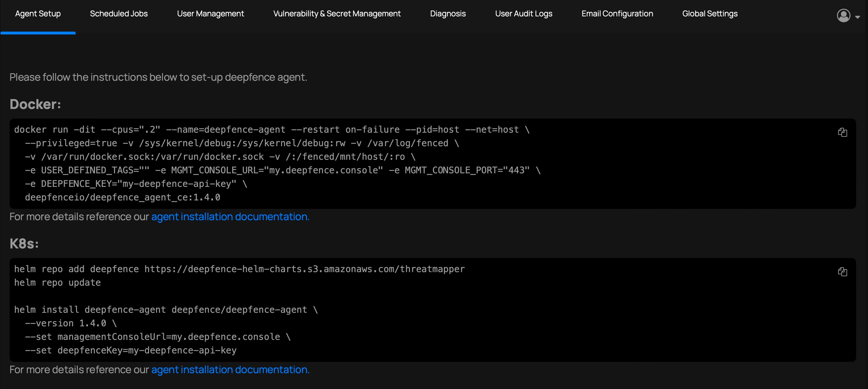The width and height of the screenshot is (868, 389).
Task: Click the 'docker run -dit' command line
Action: tap(272, 130)
